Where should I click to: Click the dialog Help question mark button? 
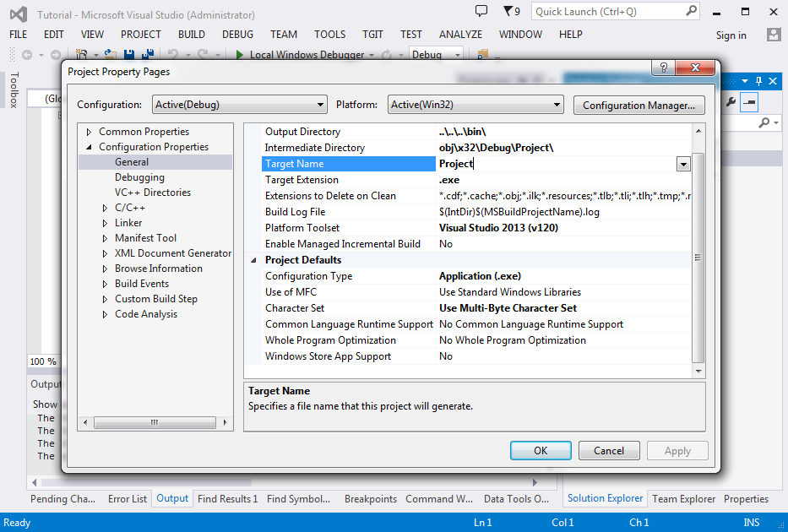pos(663,68)
